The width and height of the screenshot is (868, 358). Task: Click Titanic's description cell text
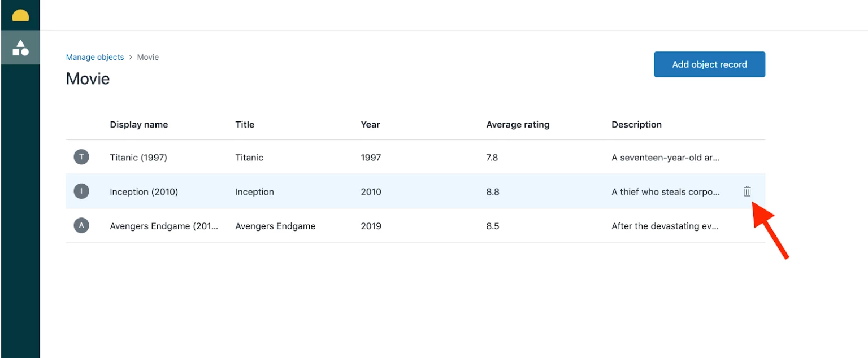coord(666,158)
